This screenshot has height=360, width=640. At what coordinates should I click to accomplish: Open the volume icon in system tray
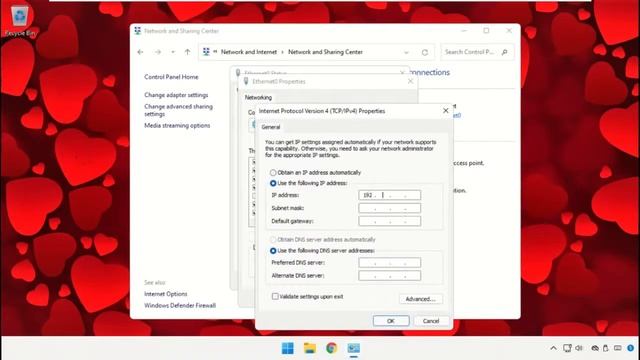pyautogui.click(x=579, y=348)
